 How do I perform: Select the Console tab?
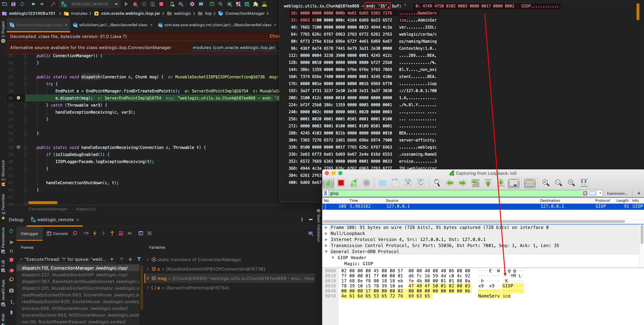57,233
